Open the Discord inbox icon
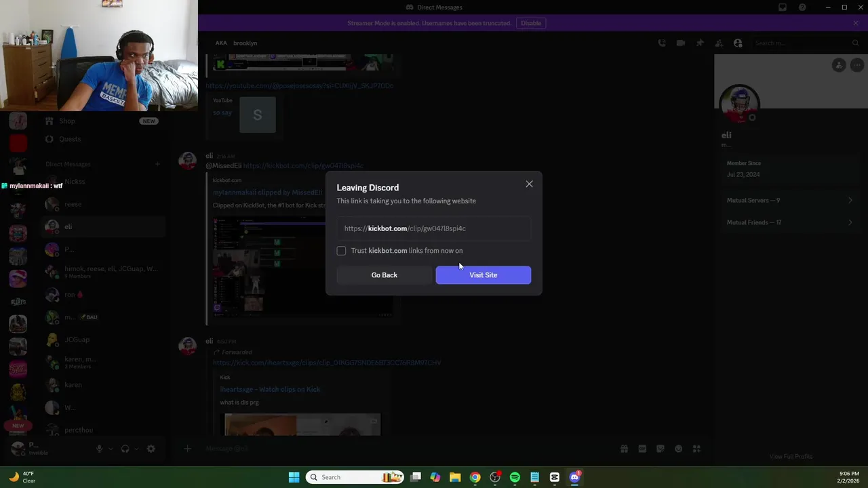Image resolution: width=868 pixels, height=488 pixels. coord(783,7)
